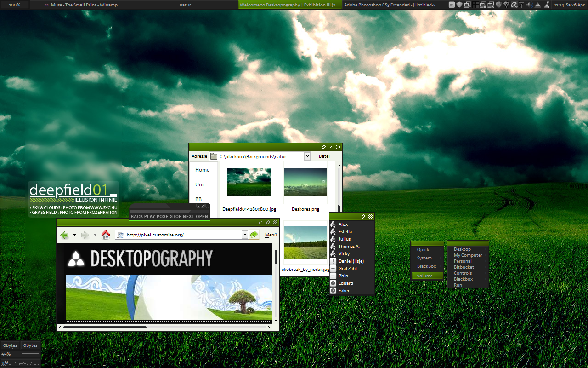Open the Back button history dropdown arrow
588x368 pixels.
(x=74, y=235)
